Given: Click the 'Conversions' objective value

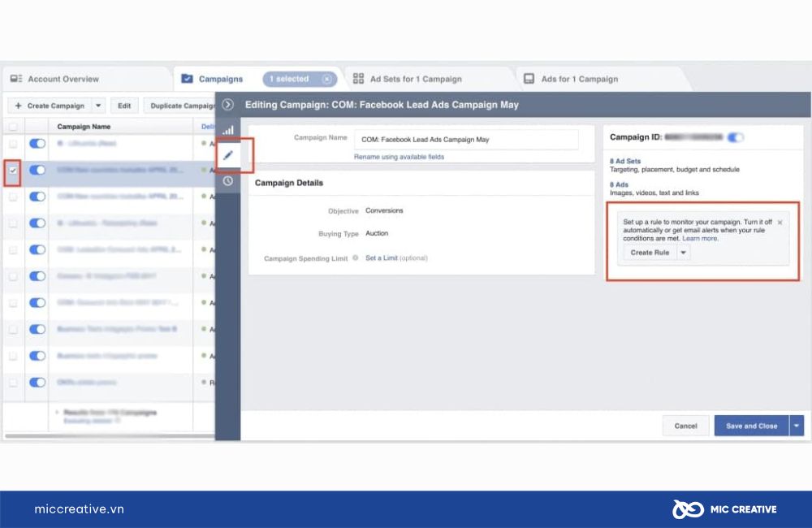Looking at the screenshot, I should 384,210.
